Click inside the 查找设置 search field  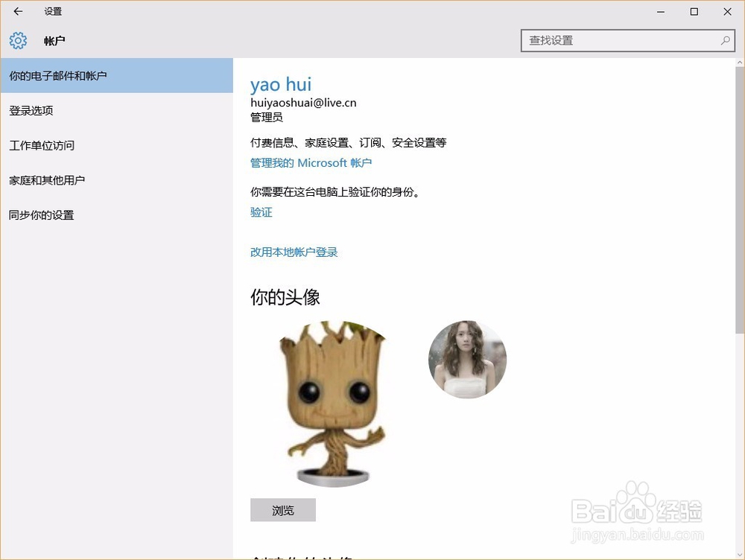point(626,41)
